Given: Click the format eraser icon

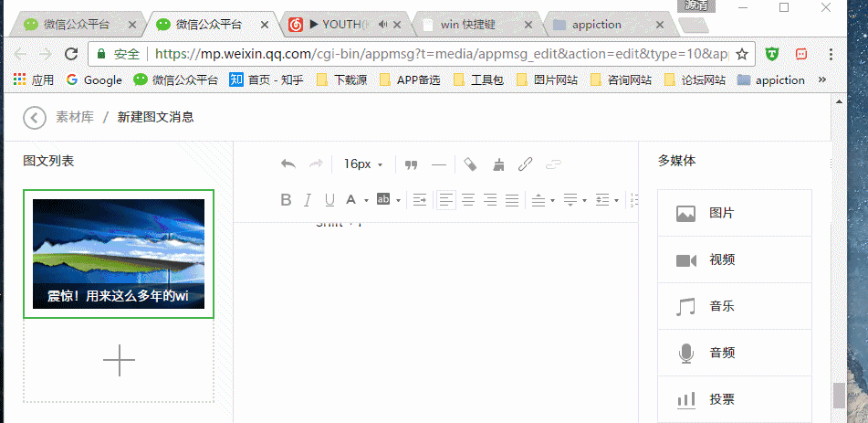Looking at the screenshot, I should tap(470, 164).
